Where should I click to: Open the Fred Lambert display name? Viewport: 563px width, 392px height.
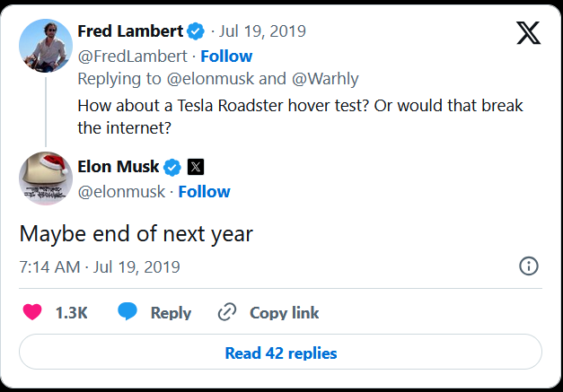pyautogui.click(x=130, y=31)
